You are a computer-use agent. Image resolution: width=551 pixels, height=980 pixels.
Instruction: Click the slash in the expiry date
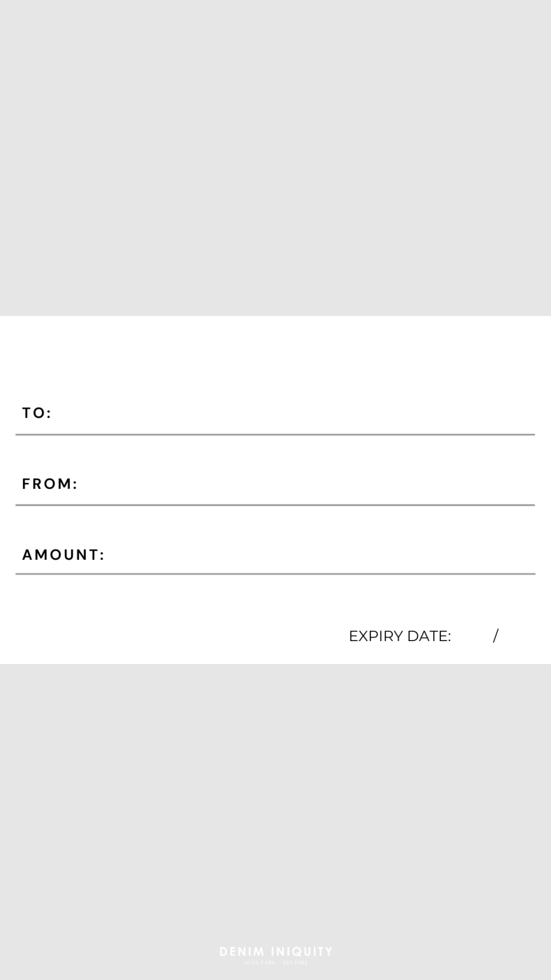[495, 635]
